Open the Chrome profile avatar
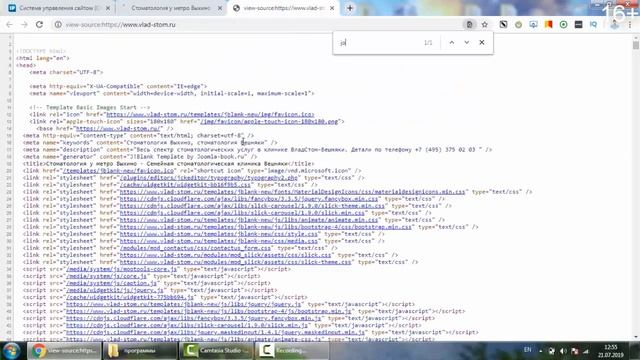The height and width of the screenshot is (360, 640). 615,24
